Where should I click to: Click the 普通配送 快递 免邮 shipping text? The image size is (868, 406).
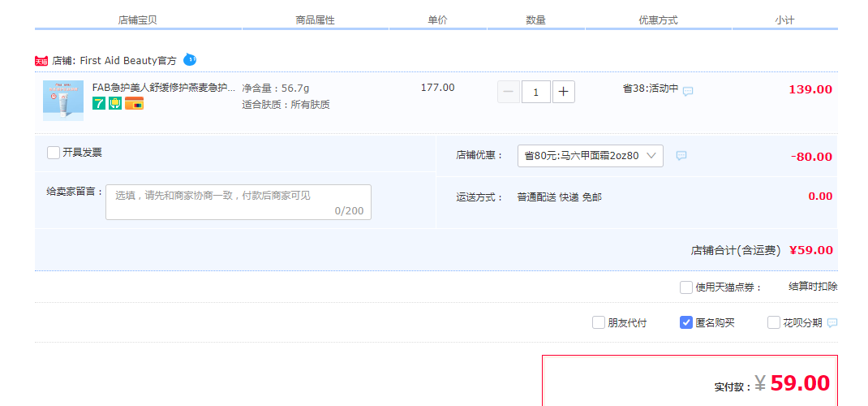point(559,197)
